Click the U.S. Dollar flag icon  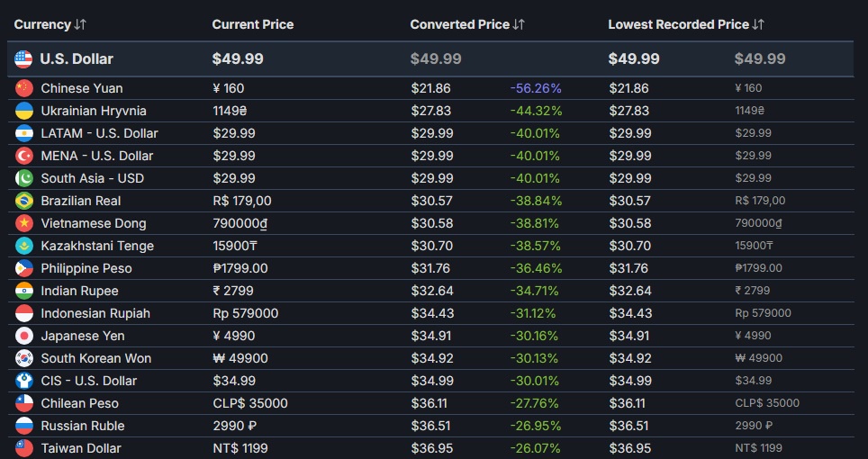point(23,59)
